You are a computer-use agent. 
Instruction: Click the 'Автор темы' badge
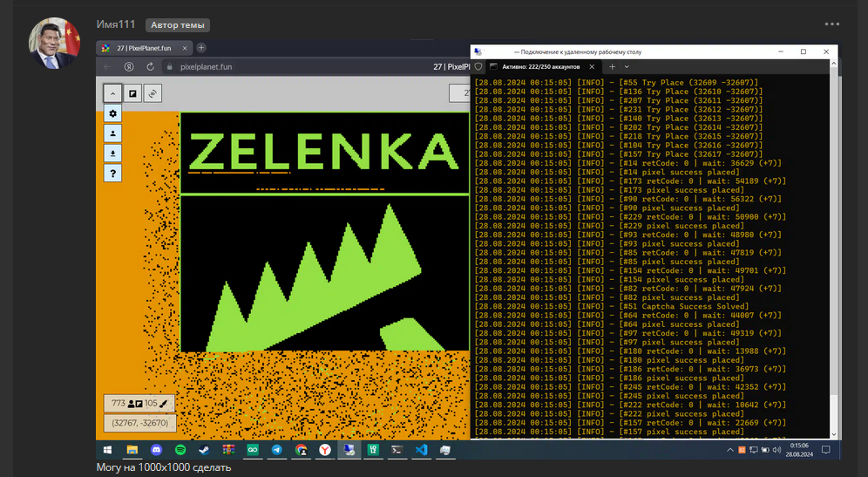(178, 25)
